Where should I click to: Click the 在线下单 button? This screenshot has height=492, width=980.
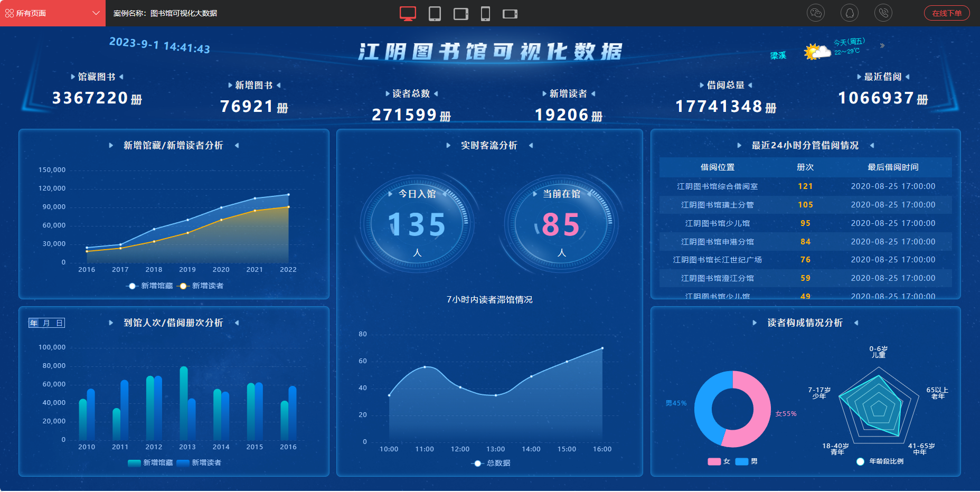click(x=947, y=13)
